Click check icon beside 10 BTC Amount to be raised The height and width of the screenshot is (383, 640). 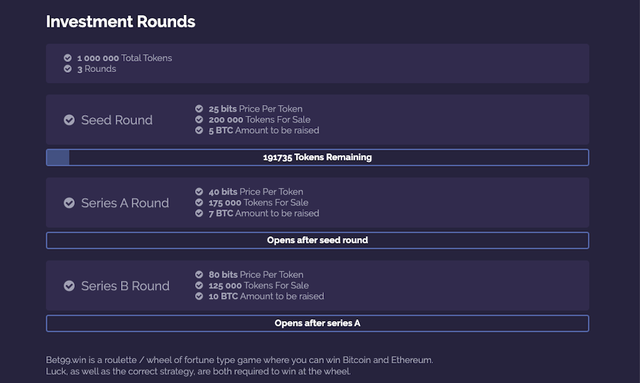click(199, 296)
